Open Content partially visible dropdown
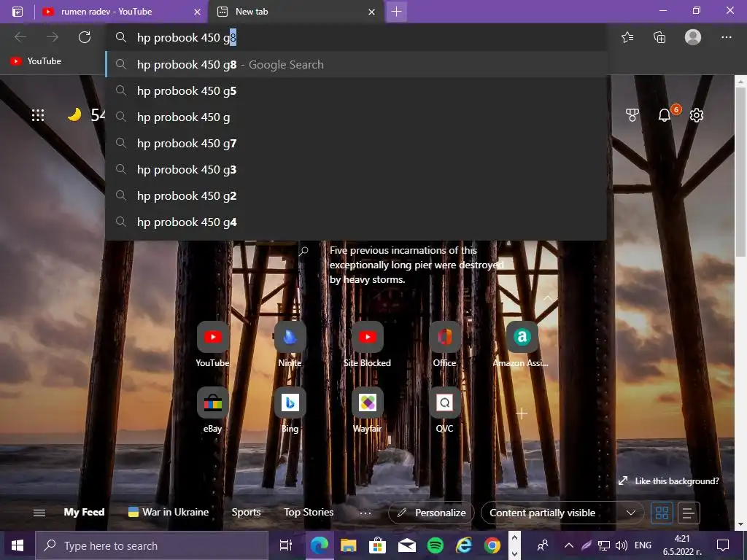The image size is (747, 560). (x=562, y=513)
